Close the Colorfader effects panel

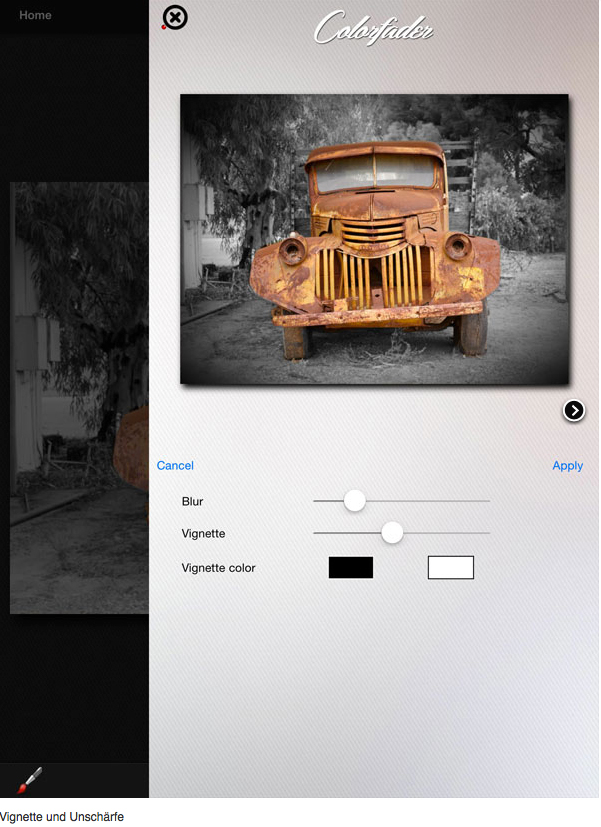pos(175,18)
